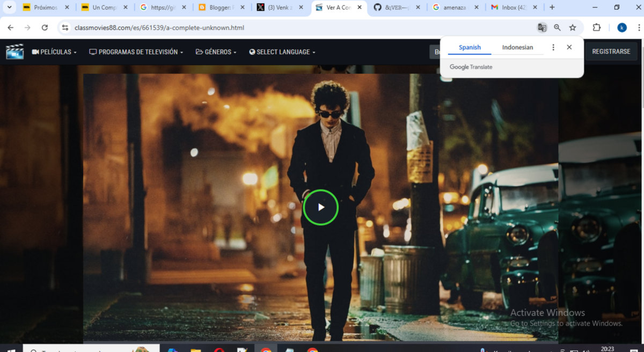Reload the current page
Viewport: 644px width, 352px height.
click(x=45, y=27)
